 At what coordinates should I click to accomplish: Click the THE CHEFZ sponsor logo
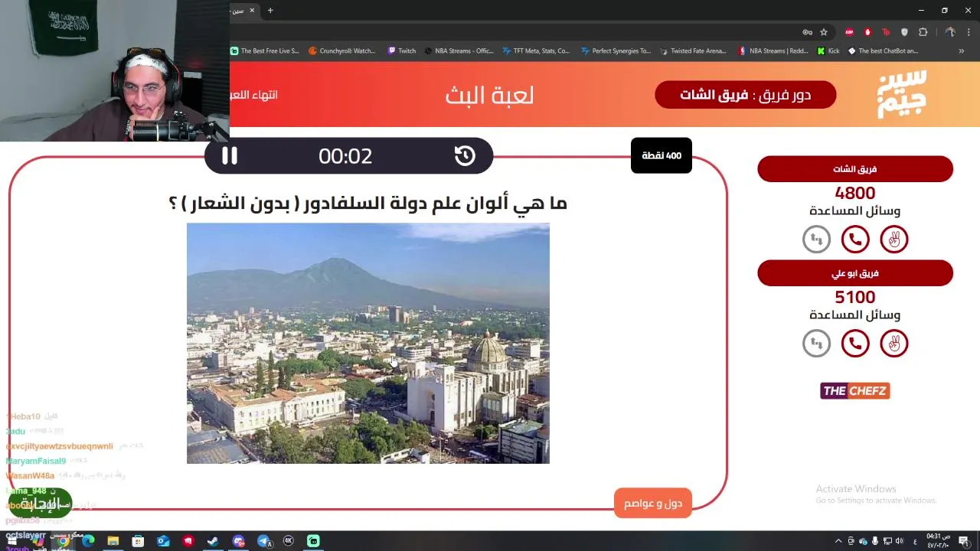click(855, 391)
